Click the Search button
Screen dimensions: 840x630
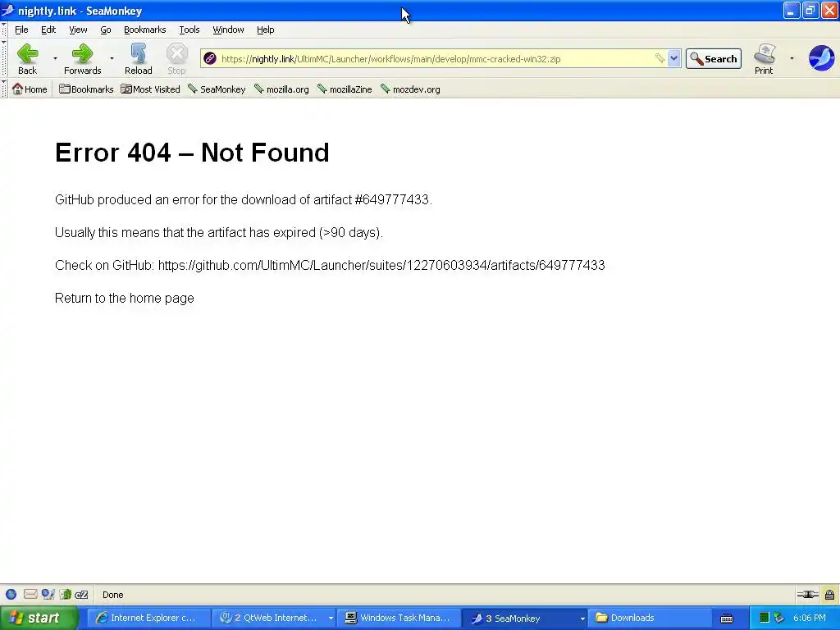(714, 58)
